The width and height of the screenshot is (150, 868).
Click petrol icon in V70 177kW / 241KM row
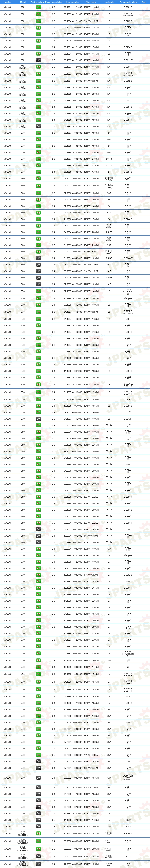pos(39,646)
